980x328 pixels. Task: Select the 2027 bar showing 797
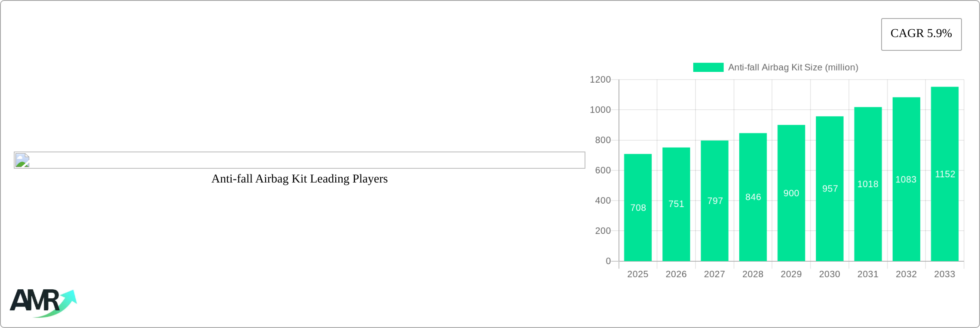pyautogui.click(x=714, y=201)
